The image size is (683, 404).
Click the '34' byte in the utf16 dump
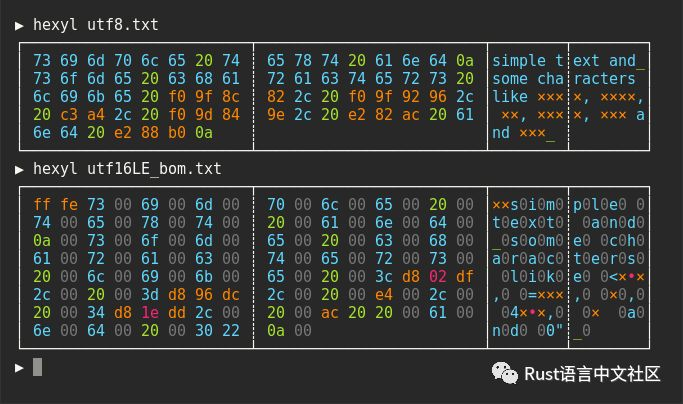[x=96, y=312]
